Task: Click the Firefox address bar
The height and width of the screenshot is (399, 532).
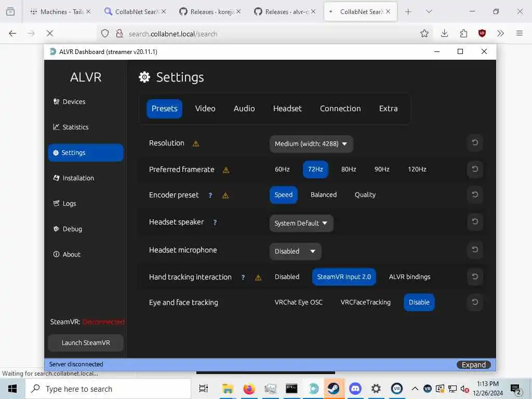Action: point(258,34)
